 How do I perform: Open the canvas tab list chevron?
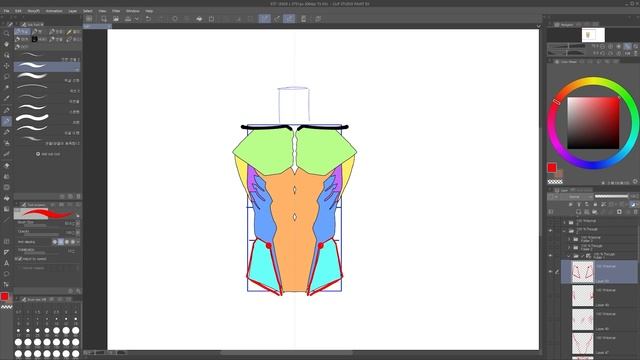pos(538,26)
